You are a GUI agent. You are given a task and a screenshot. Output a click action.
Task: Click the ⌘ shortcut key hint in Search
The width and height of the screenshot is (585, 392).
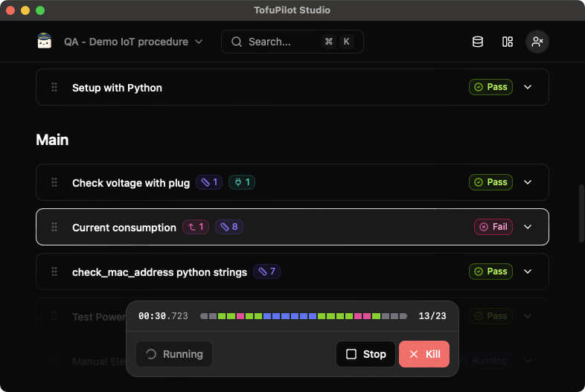click(329, 42)
